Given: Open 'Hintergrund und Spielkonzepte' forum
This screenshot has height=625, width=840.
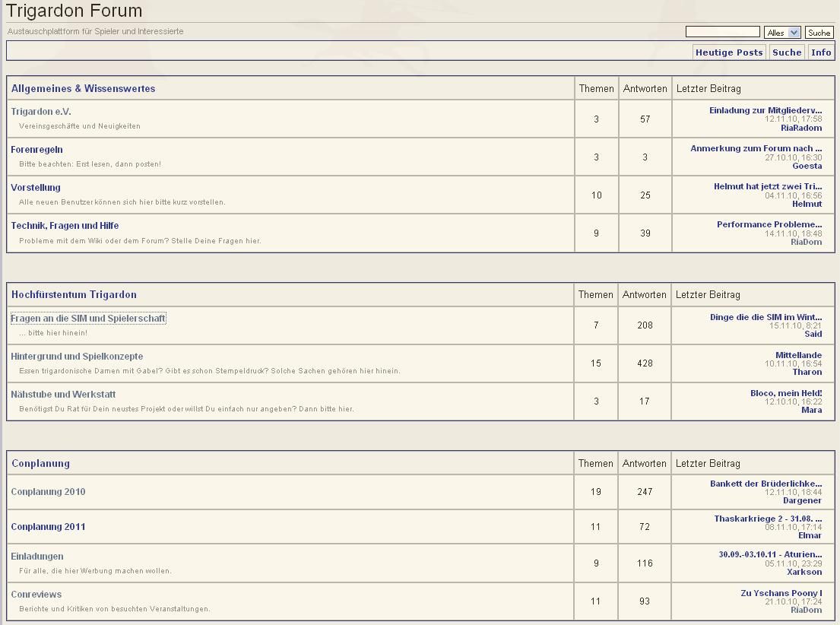Looking at the screenshot, I should pyautogui.click(x=77, y=357).
